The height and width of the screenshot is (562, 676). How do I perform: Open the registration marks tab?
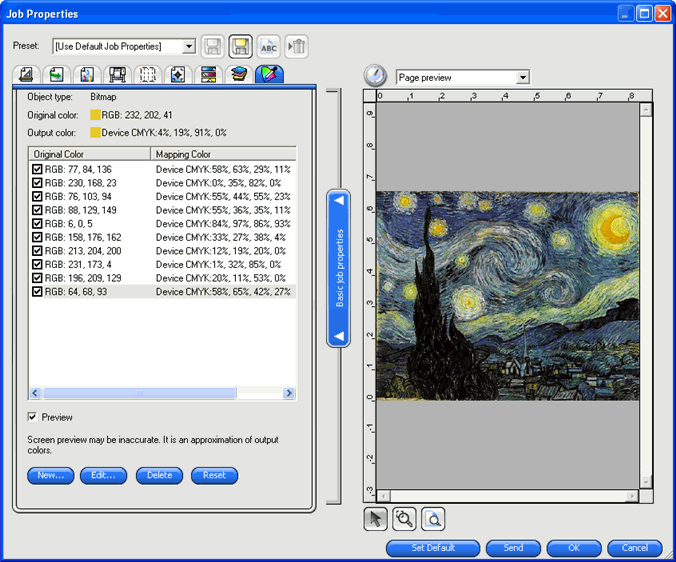[x=178, y=74]
